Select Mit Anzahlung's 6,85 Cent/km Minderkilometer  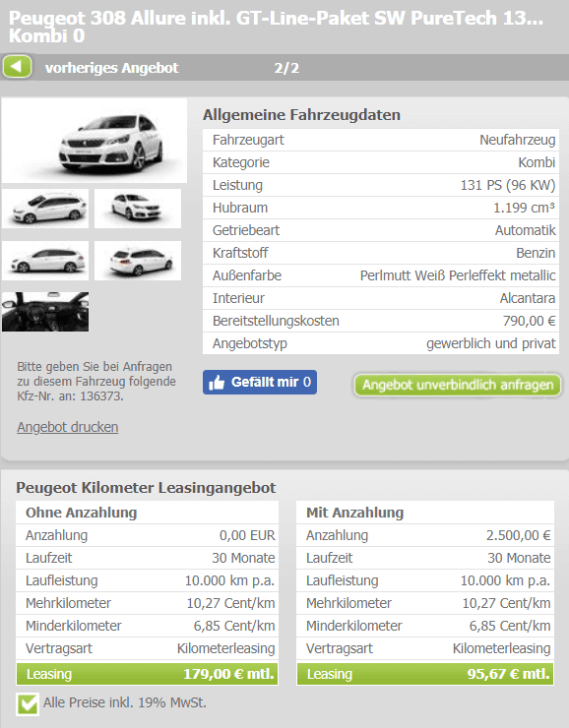(x=510, y=626)
